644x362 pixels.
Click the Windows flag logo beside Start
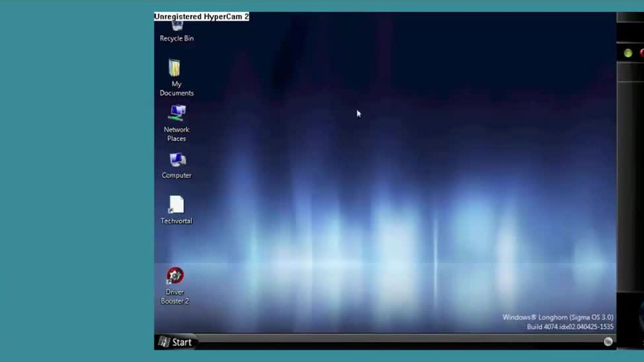164,342
